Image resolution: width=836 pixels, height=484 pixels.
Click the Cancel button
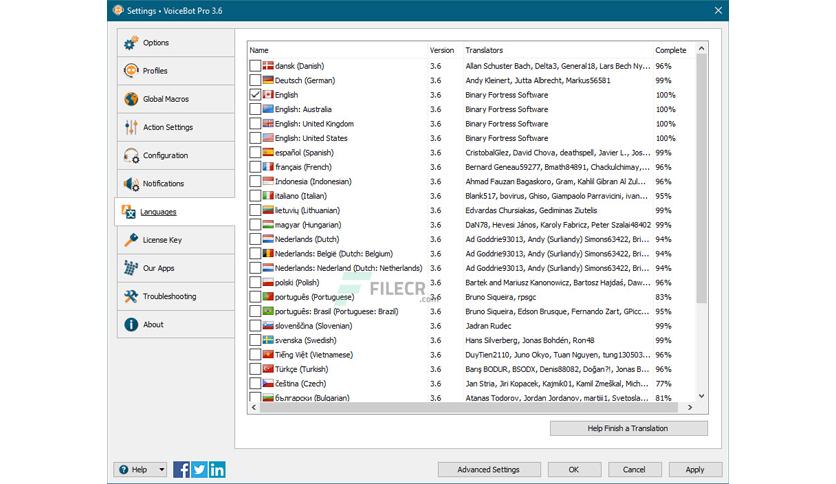[x=634, y=470]
